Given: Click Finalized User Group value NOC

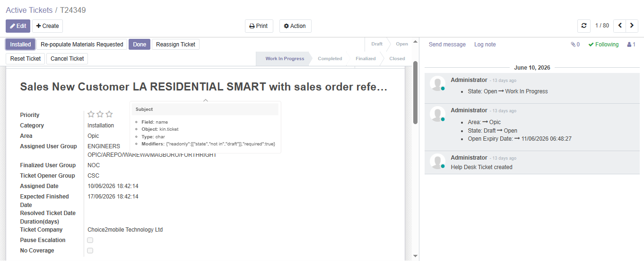Looking at the screenshot, I should tap(94, 165).
